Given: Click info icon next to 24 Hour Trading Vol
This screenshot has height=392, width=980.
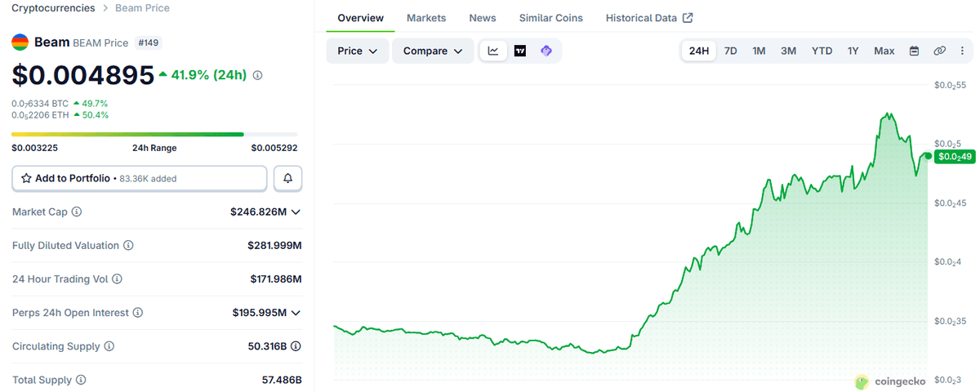Looking at the screenshot, I should point(118,279).
